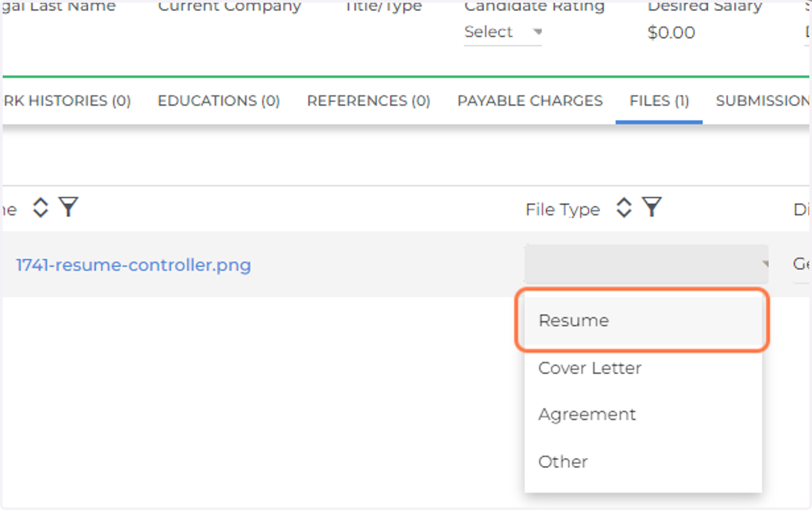Screen dimensions: 812x510
Task: Open the Candidate Rating Select dropdown
Action: click(x=503, y=32)
